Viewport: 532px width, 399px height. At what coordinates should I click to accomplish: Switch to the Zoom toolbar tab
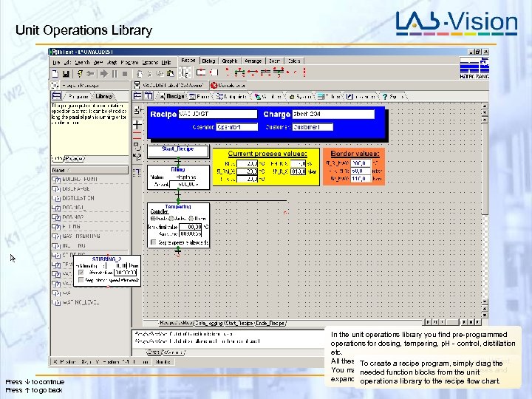(x=274, y=61)
